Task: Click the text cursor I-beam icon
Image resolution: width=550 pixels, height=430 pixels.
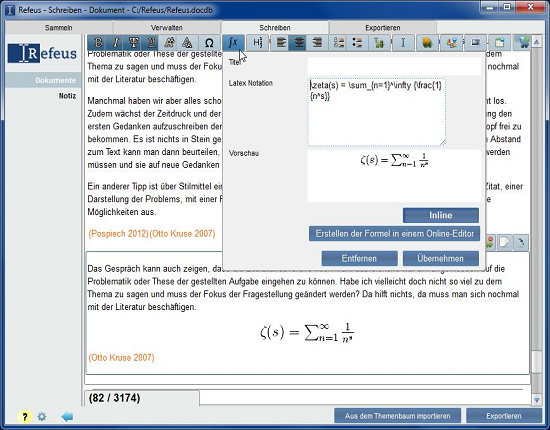Action: (x=403, y=43)
